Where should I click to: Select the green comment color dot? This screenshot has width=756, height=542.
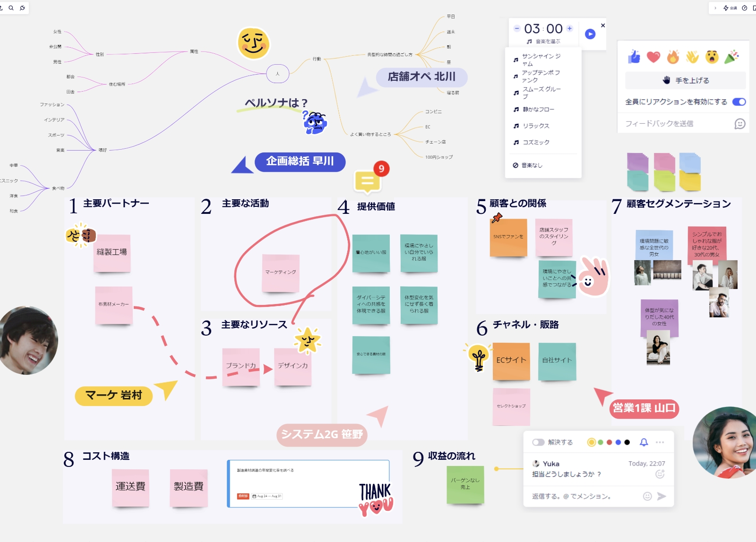[600, 442]
